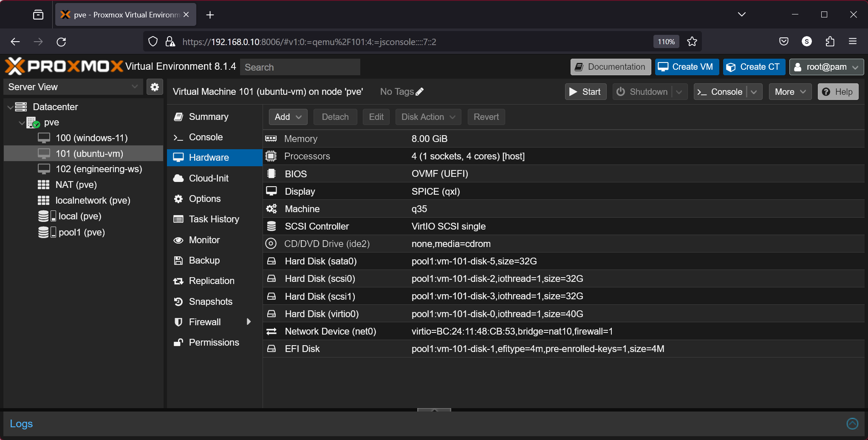The height and width of the screenshot is (440, 868).
Task: Click the Display monitor icon
Action: pos(271,191)
